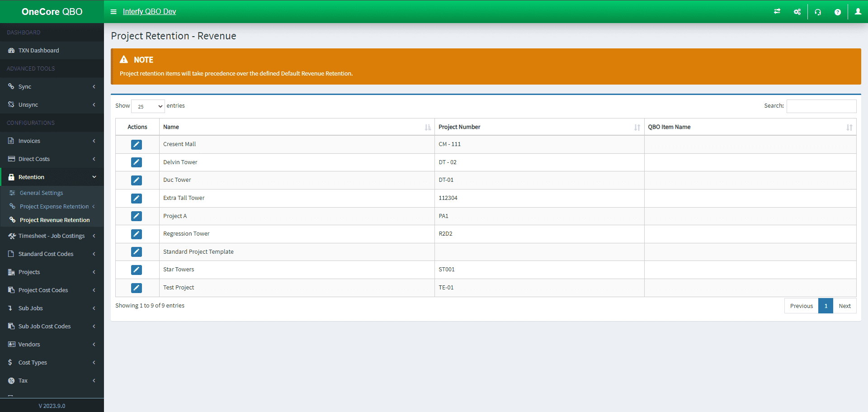Viewport: 868px width, 412px height.
Task: Collapse the Retention sidebar section
Action: [52, 177]
